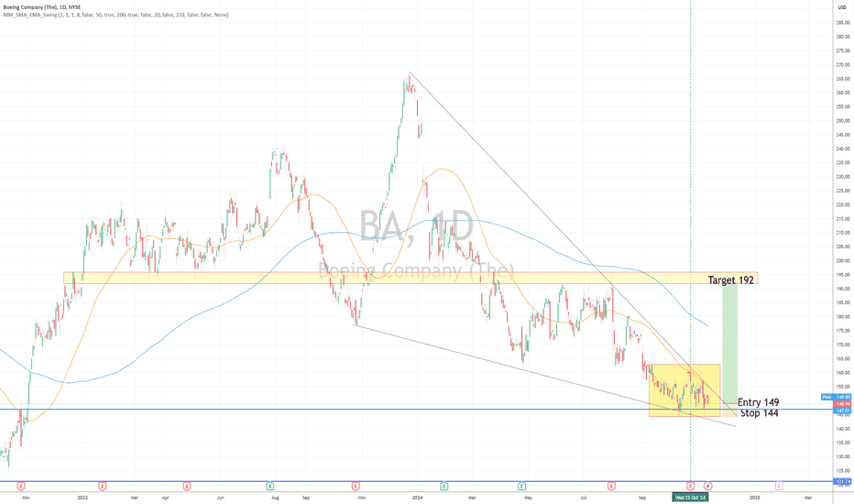Viewport: 854px width, 504px height.
Task: Open the April 2023 red earnings marker
Action: click(187, 486)
